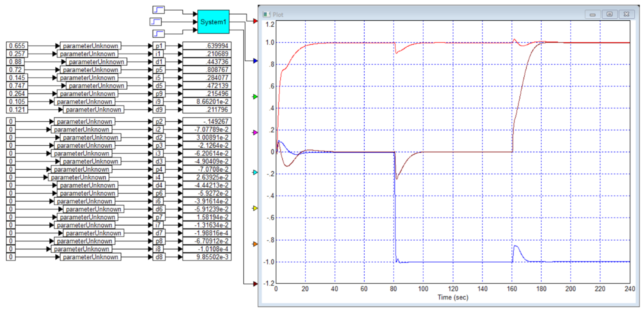Click the parameterUnknown block feeding p2
644x313 pixels.
point(84,121)
